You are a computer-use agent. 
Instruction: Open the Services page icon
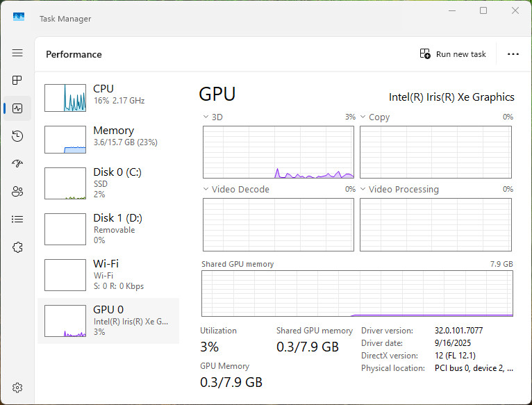click(17, 247)
